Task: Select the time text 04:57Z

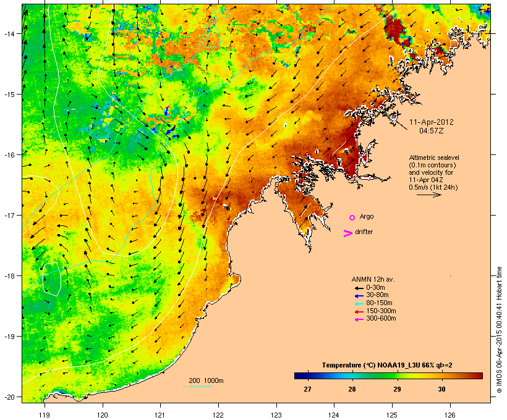Action: (x=432, y=131)
